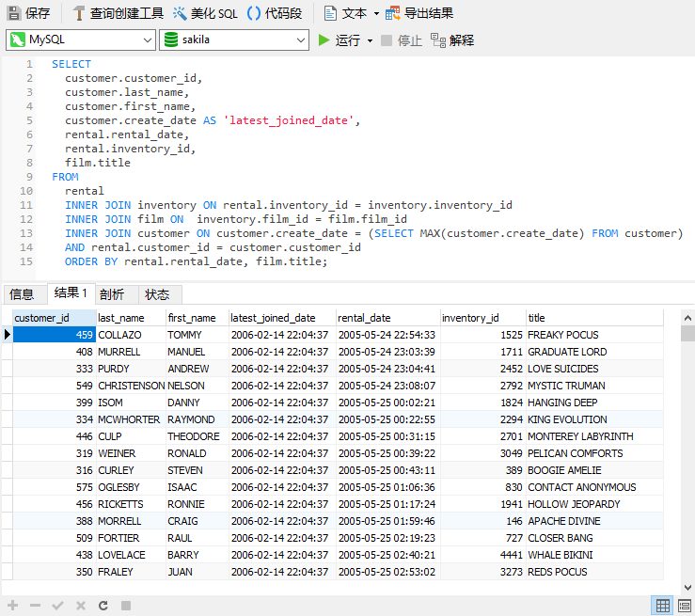
Task: Click the inventory_id column header
Action: click(482, 318)
